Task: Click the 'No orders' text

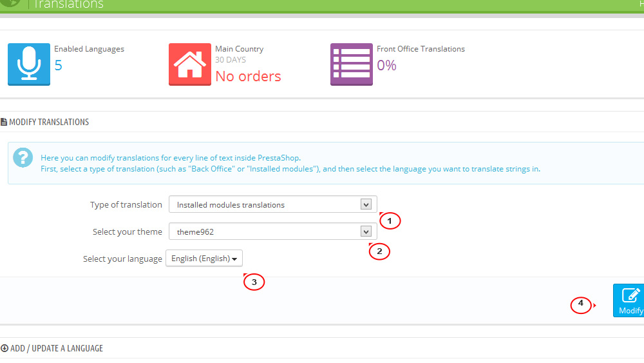Action: pyautogui.click(x=248, y=77)
